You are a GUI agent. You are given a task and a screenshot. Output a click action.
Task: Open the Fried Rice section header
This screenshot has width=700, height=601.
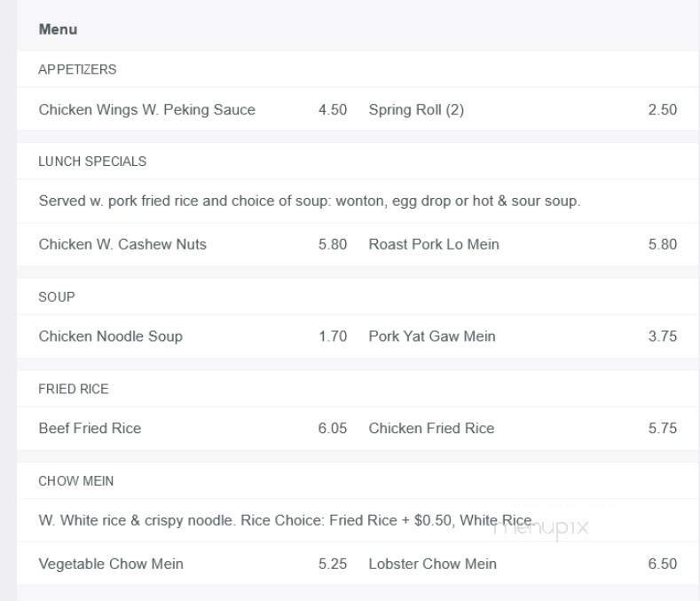click(x=74, y=389)
